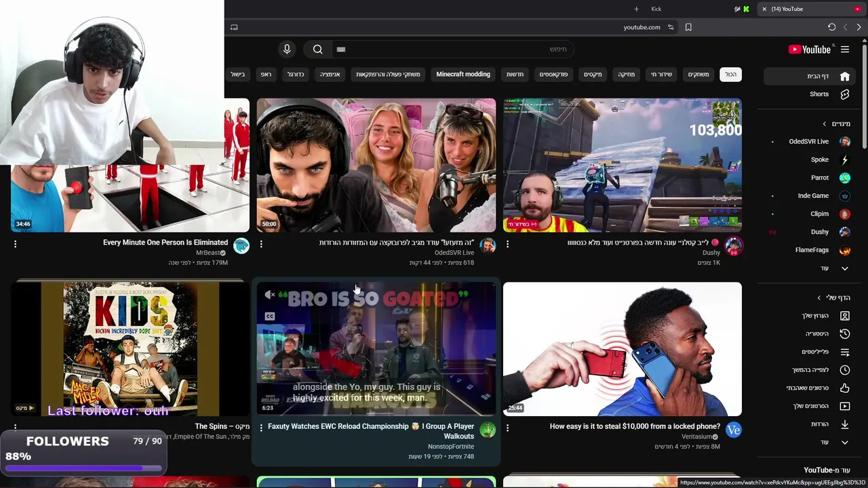This screenshot has width=868, height=488.
Task: Open פלייליסטים in the sidebar
Action: (809, 352)
